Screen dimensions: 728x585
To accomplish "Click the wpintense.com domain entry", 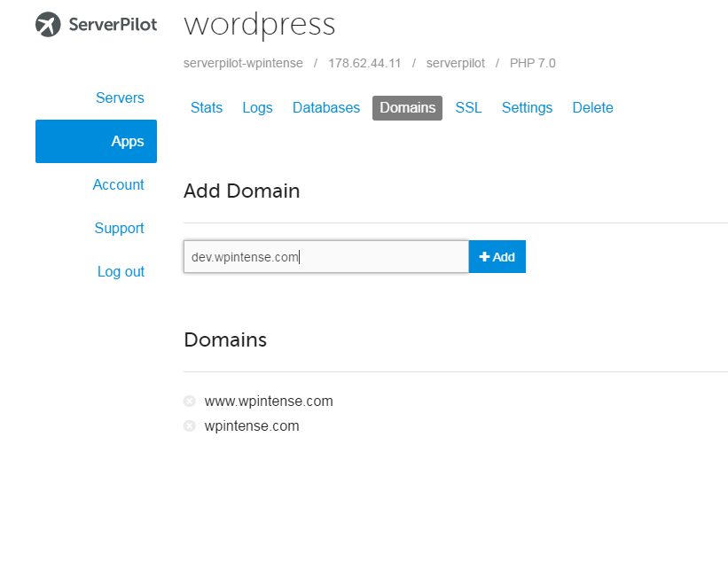I will coord(252,425).
